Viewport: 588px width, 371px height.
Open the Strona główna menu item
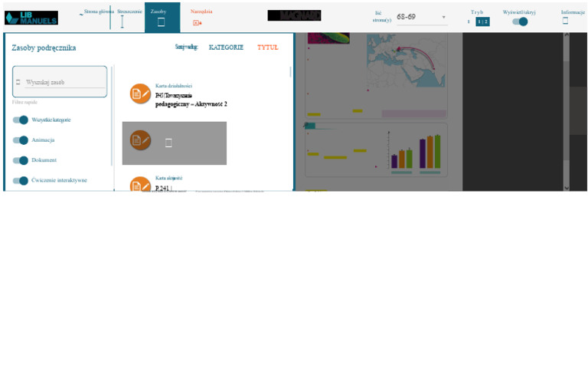pos(99,11)
